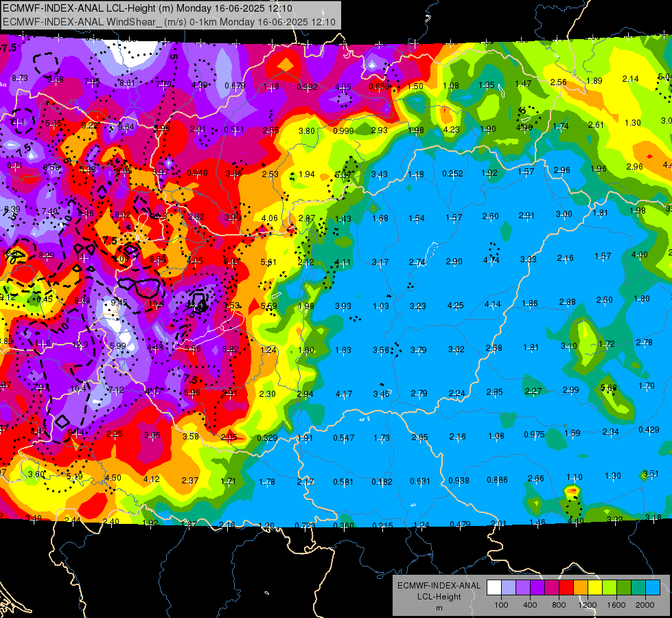672x618 pixels.
Task: Click the legend tick label 100
Action: [x=501, y=605]
